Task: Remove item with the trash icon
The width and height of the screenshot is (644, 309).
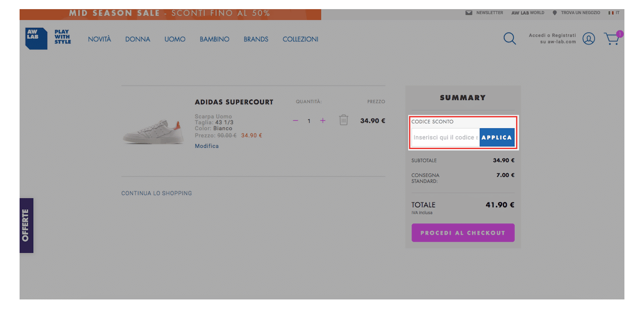Action: (344, 120)
